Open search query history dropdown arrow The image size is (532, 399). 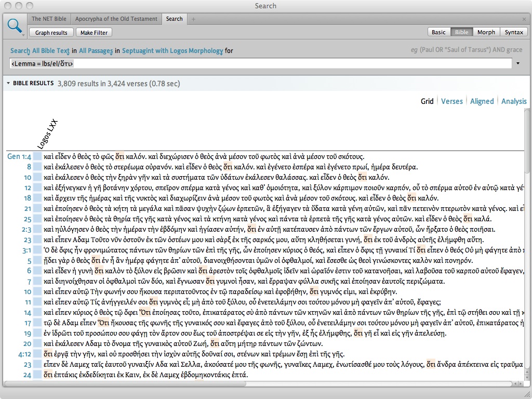point(517,64)
